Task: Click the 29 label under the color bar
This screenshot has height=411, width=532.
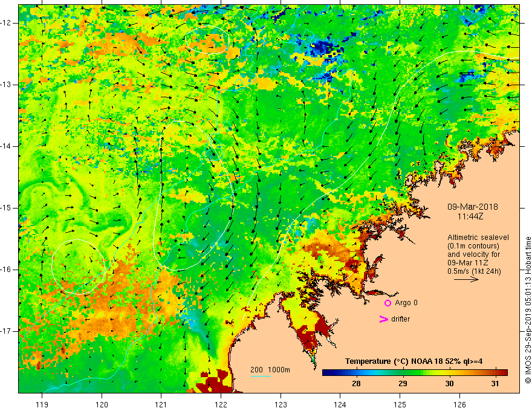Action: [403, 384]
